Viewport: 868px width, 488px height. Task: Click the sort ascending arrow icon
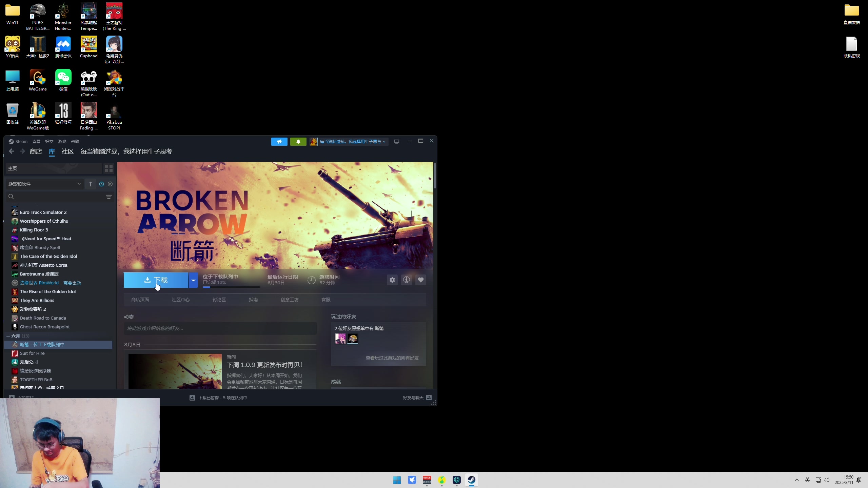(x=91, y=184)
